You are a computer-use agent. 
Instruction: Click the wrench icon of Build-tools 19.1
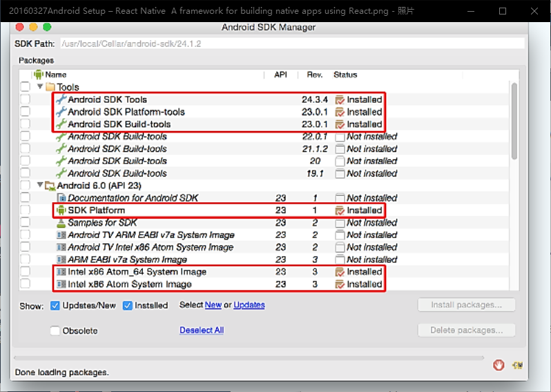(x=61, y=173)
